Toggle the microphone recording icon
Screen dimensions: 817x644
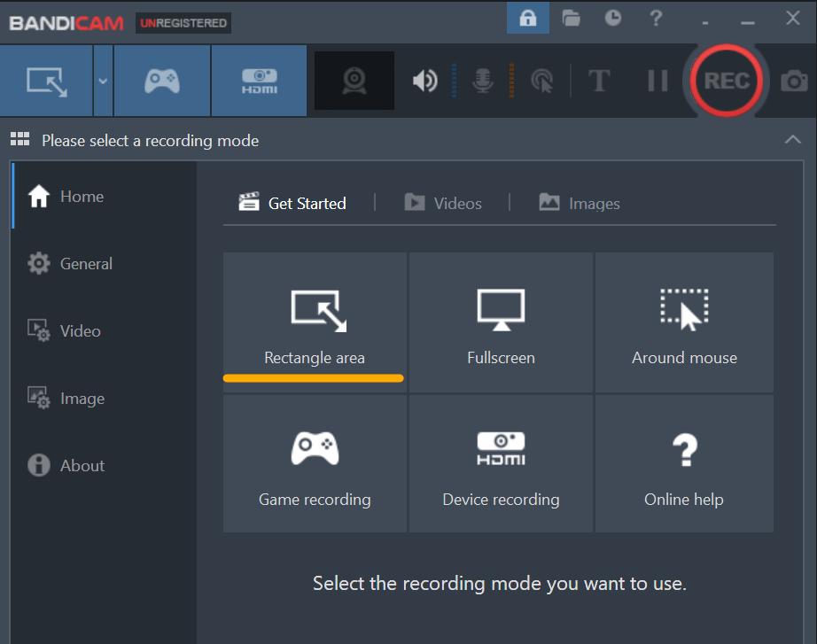482,81
